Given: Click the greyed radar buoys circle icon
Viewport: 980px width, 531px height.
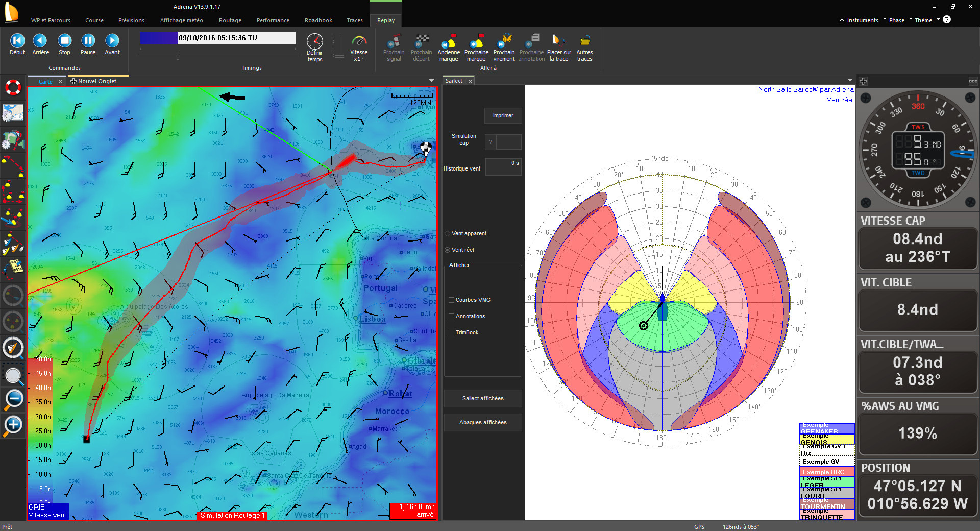Looking at the screenshot, I should point(13,322).
